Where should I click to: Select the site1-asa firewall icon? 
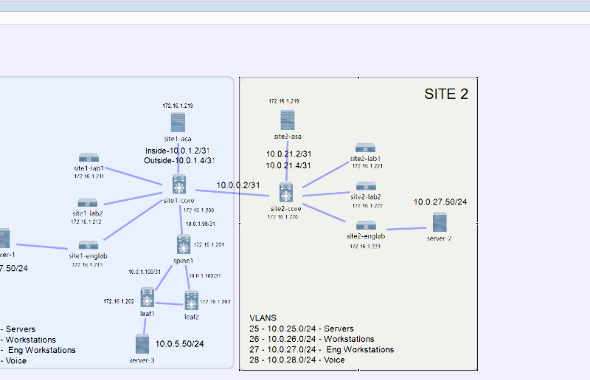pos(178,123)
